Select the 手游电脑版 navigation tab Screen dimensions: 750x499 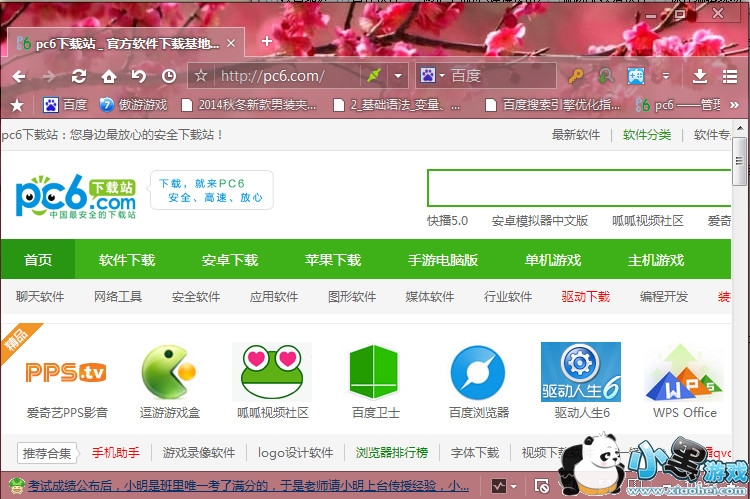coord(443,260)
